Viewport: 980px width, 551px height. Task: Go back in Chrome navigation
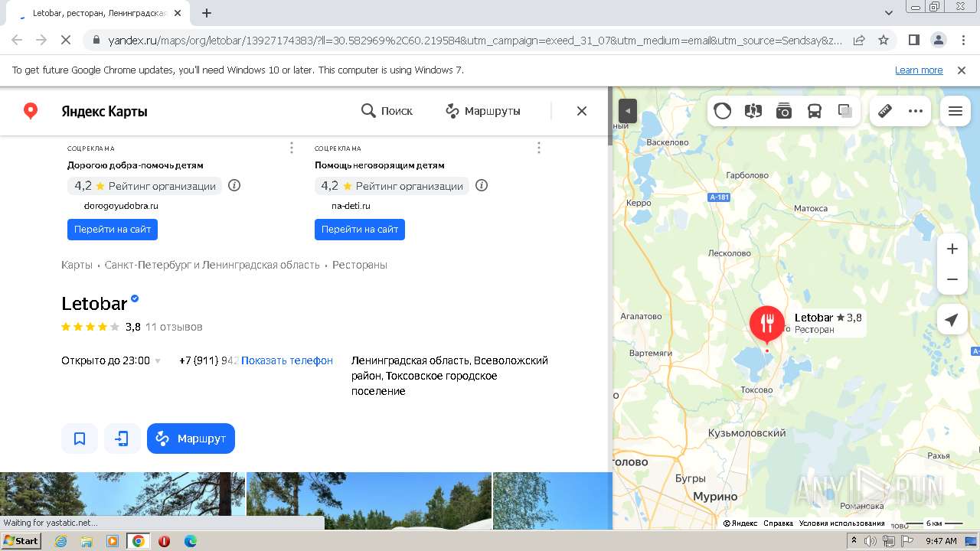coord(17,40)
